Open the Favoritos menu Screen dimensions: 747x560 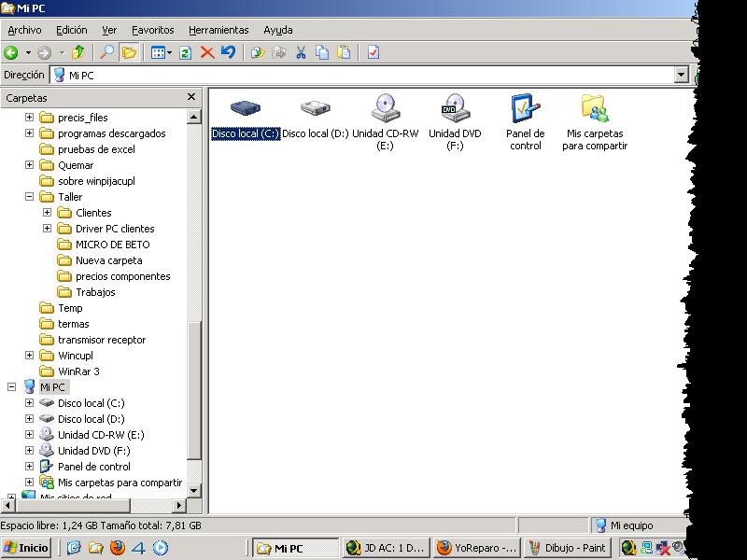tap(153, 30)
